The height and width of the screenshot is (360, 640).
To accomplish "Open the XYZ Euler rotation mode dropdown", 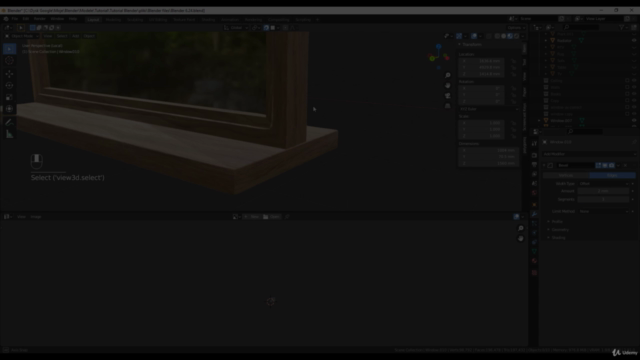I will click(x=489, y=109).
